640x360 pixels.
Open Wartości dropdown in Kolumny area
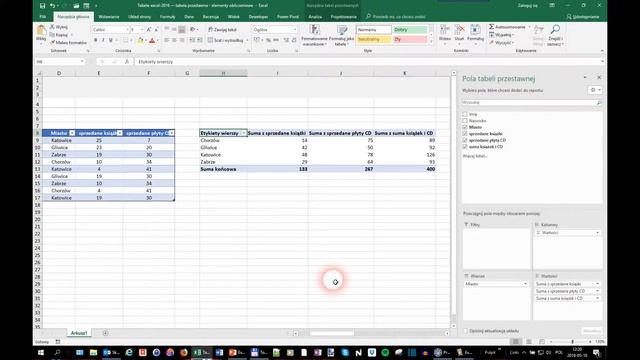click(x=597, y=233)
